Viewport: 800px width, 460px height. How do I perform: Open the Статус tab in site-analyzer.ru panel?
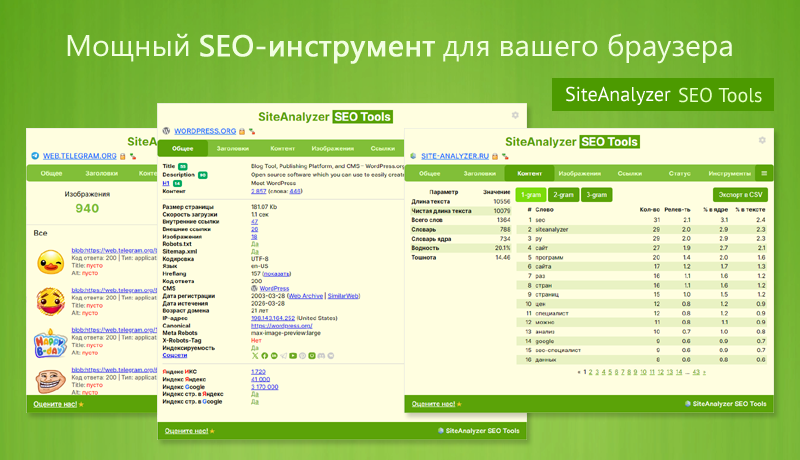(680, 173)
